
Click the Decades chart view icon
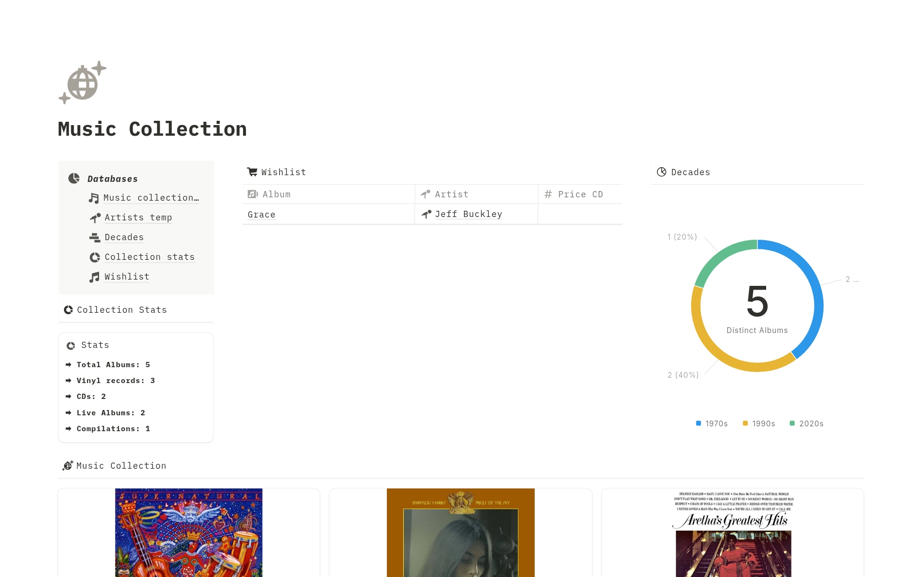pyautogui.click(x=662, y=172)
